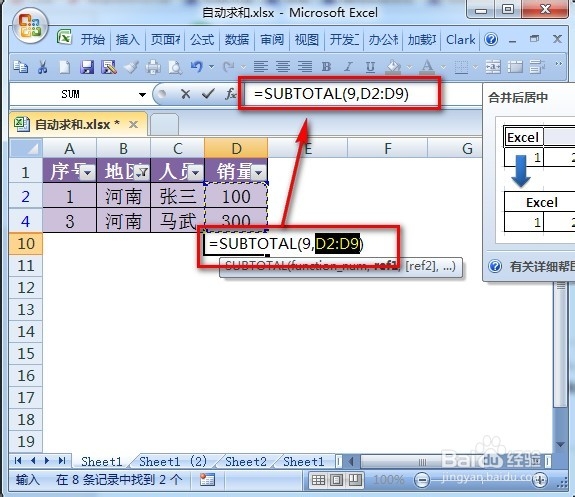Image resolution: width=575 pixels, height=497 pixels.
Task: Click the Merge and Center icon
Action: (493, 67)
